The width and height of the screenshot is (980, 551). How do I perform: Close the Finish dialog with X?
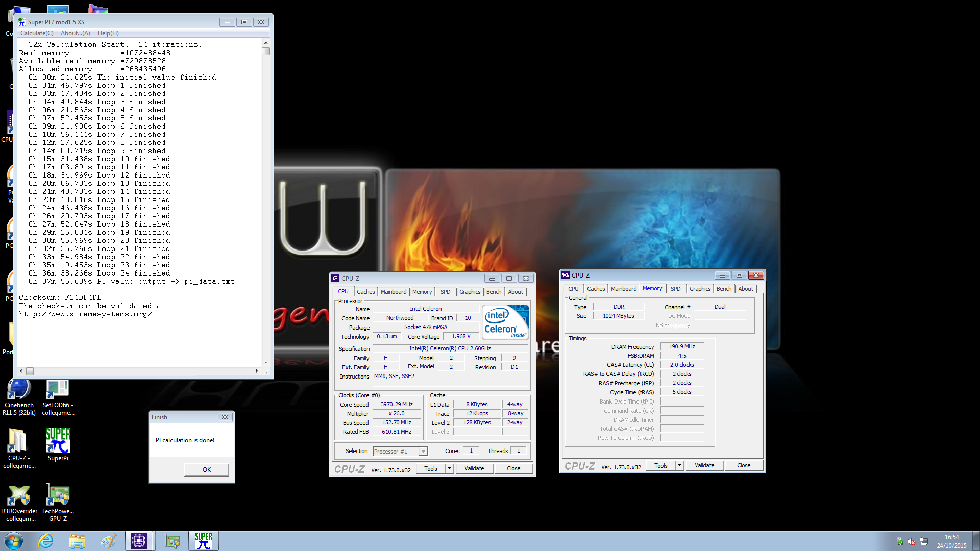pyautogui.click(x=225, y=417)
